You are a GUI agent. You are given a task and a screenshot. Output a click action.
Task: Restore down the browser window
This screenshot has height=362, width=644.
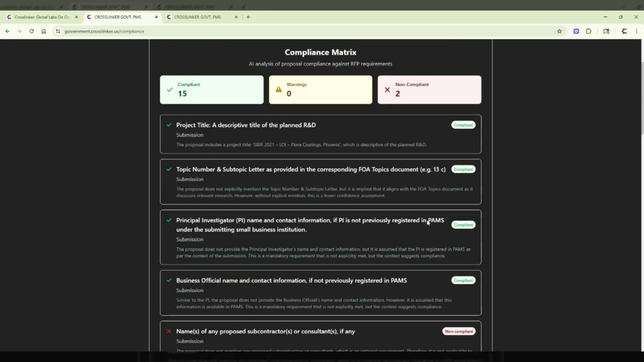click(x=621, y=17)
